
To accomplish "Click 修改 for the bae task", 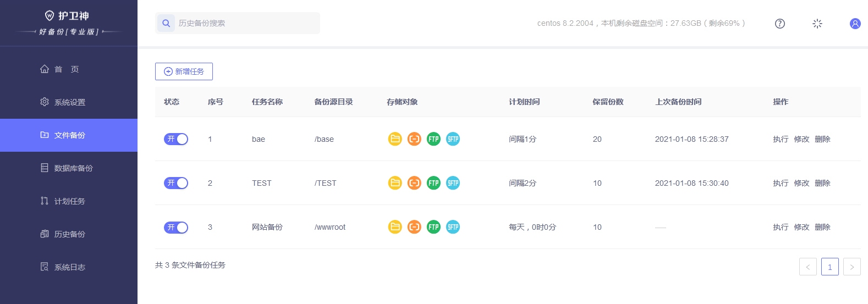I will (x=801, y=139).
